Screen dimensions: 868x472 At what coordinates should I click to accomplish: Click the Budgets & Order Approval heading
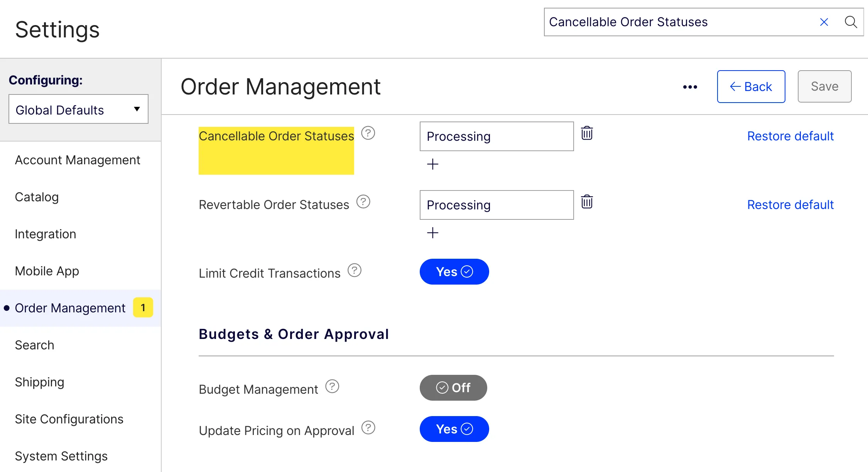tap(294, 334)
